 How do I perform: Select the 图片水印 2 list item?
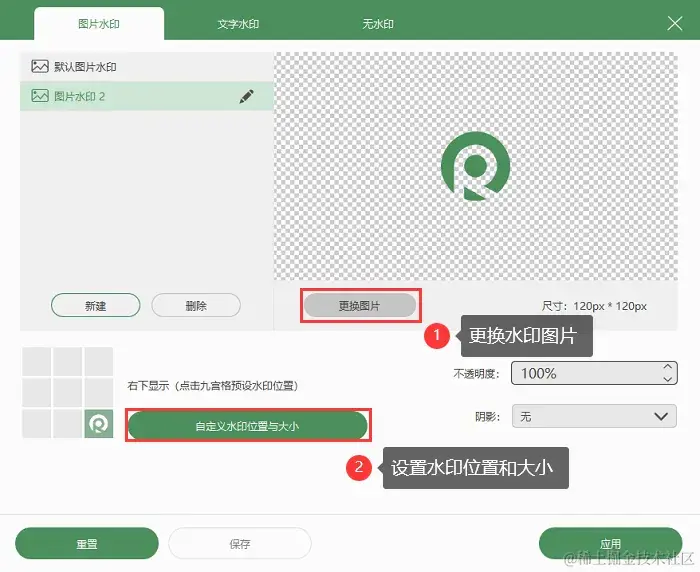(x=147, y=96)
